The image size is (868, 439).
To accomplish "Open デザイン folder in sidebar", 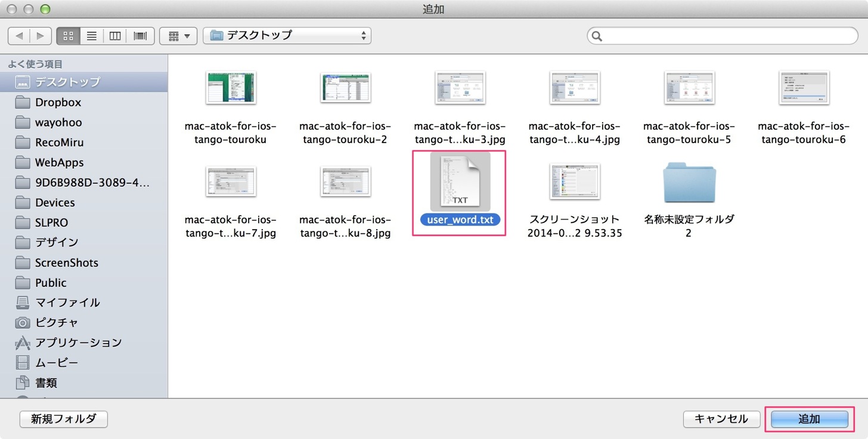I will tap(83, 242).
